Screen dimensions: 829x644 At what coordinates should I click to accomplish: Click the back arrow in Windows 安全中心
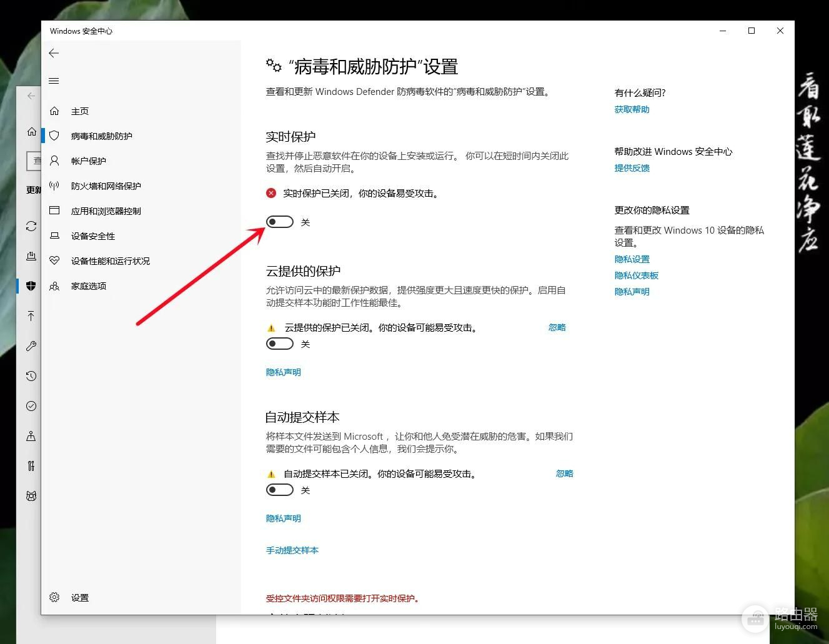pyautogui.click(x=54, y=53)
